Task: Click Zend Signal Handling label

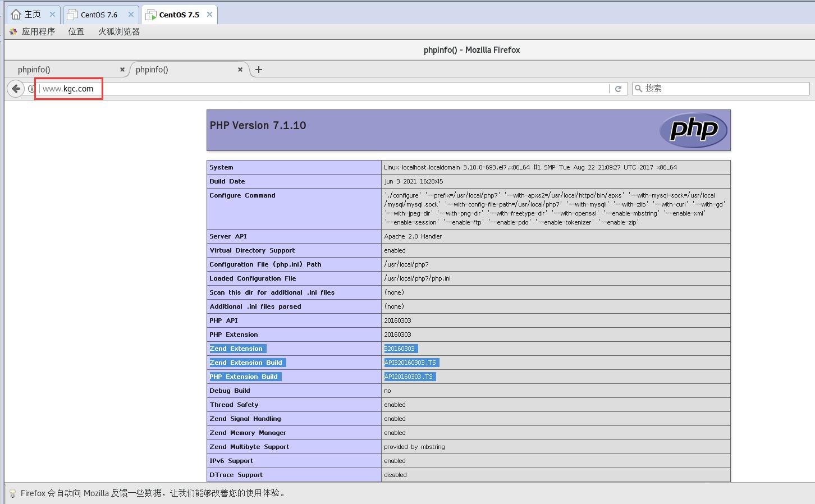Action: click(x=245, y=419)
